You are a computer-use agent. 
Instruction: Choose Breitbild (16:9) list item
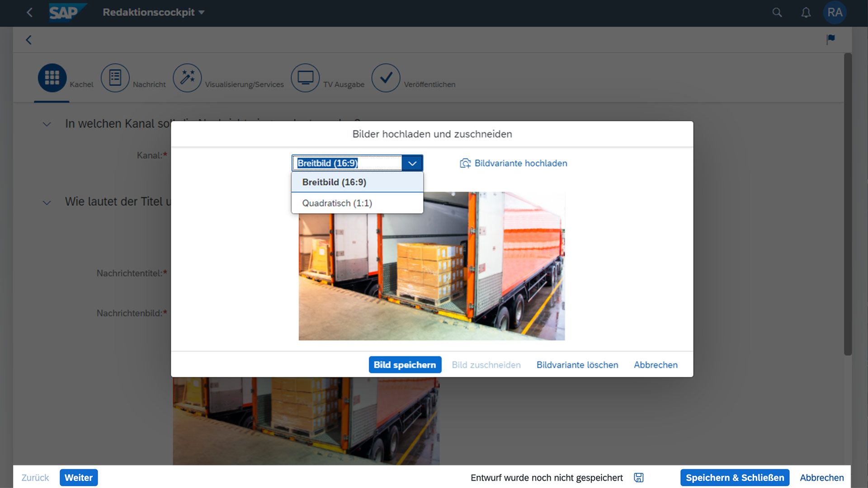334,182
